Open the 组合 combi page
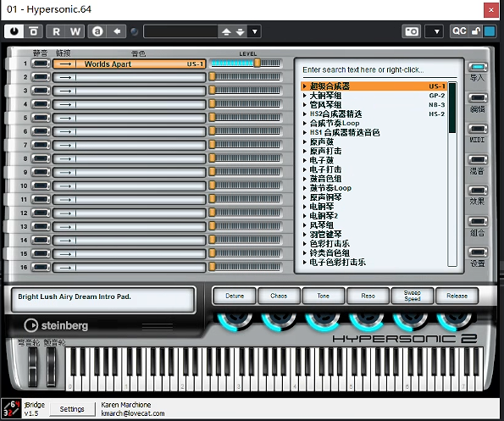Screen dimensions: 504x421 pos(478,221)
